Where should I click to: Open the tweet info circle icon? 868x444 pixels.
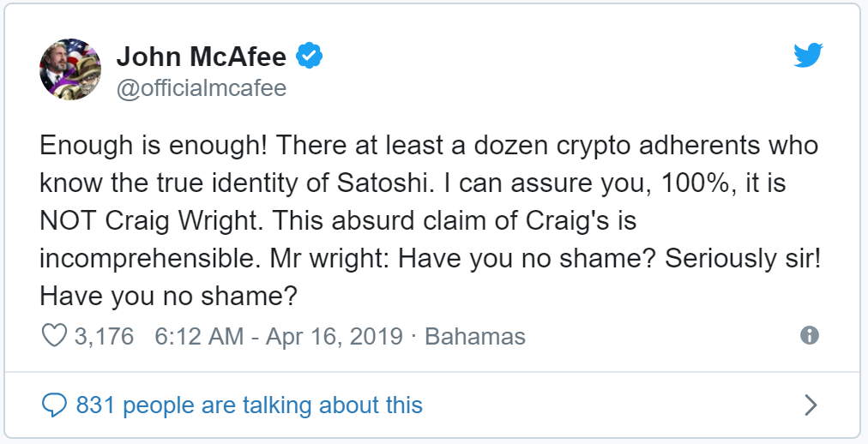click(809, 335)
